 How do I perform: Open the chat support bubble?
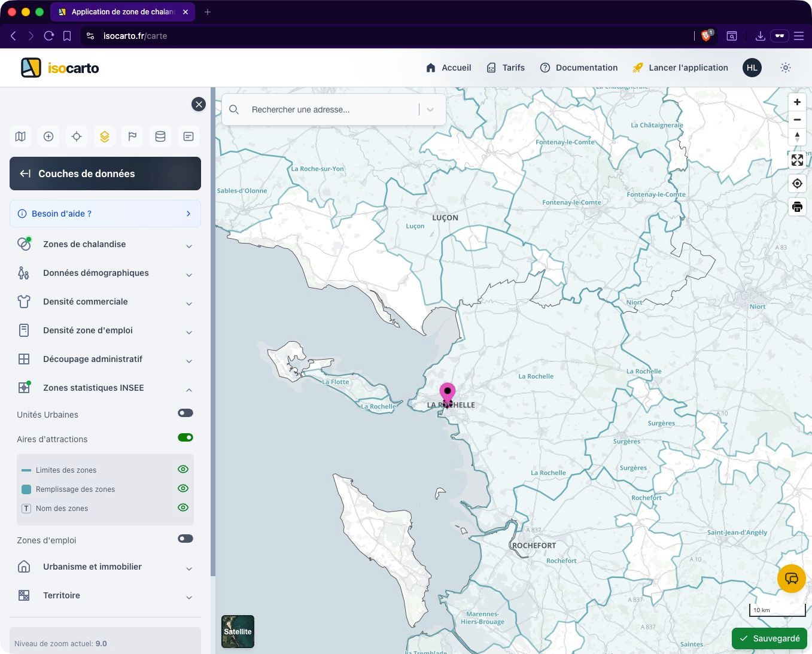click(x=791, y=579)
